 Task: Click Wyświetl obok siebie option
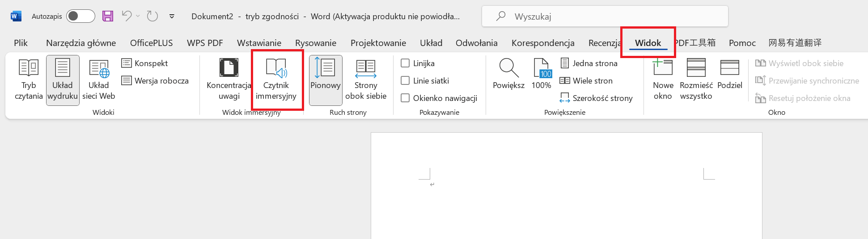pos(800,63)
